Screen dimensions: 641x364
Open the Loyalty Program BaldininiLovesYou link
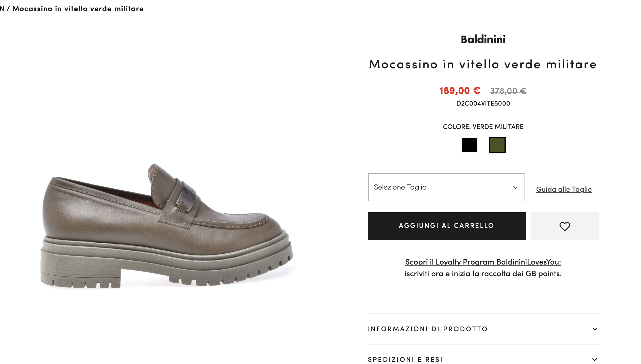pos(483,262)
